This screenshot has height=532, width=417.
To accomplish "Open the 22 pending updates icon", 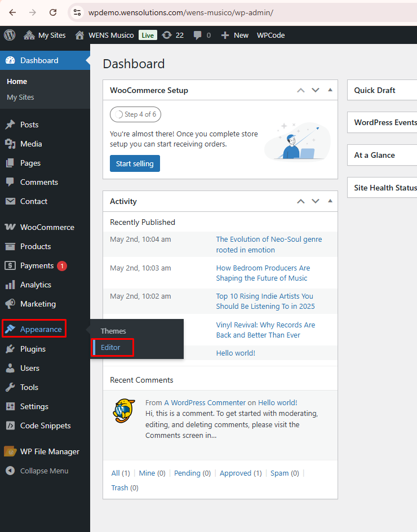I will 172,36.
